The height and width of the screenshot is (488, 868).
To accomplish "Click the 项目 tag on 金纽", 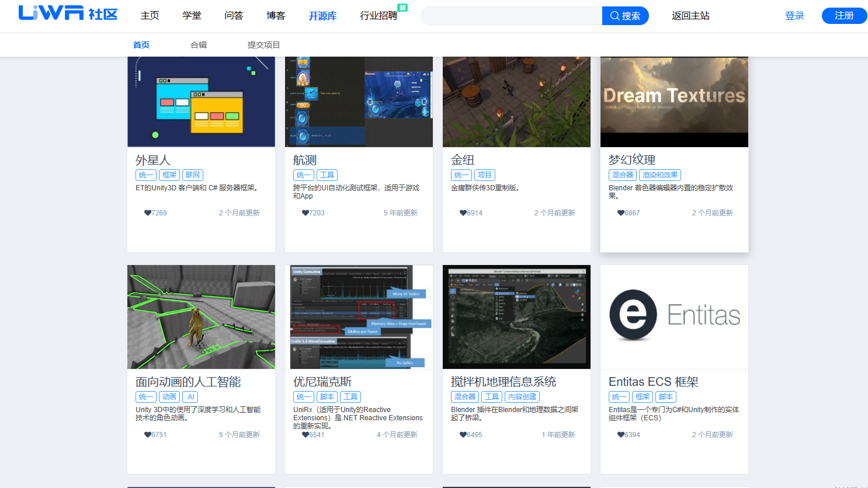I will point(485,175).
